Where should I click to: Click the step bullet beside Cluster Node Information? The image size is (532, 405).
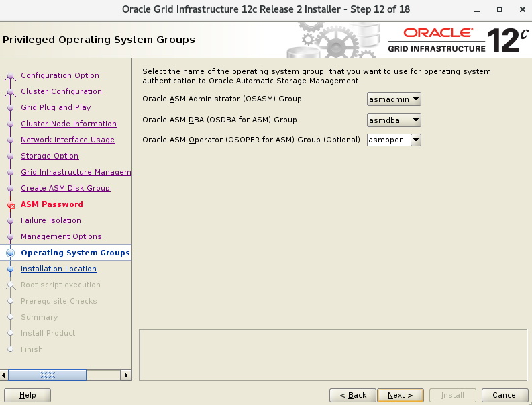click(11, 124)
